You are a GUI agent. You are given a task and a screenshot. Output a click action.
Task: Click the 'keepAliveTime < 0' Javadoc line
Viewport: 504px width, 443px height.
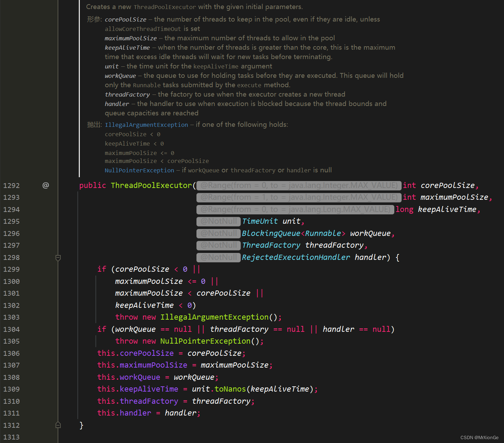click(134, 144)
